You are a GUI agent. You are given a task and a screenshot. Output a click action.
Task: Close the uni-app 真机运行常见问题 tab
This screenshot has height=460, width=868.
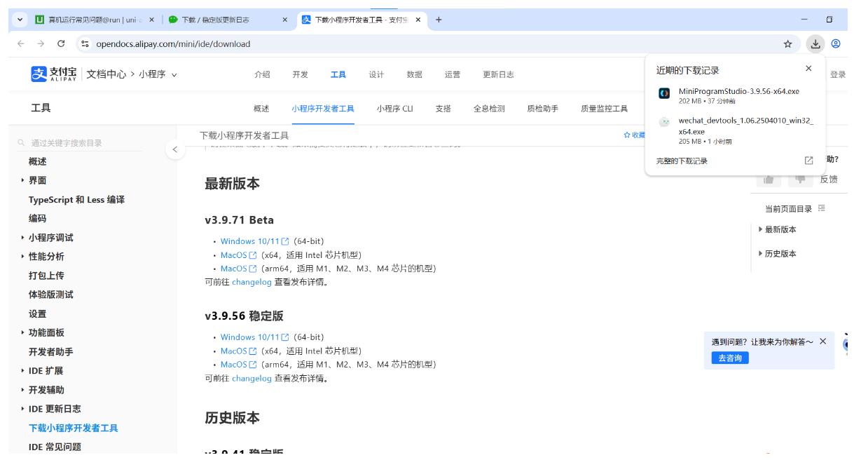coord(151,20)
